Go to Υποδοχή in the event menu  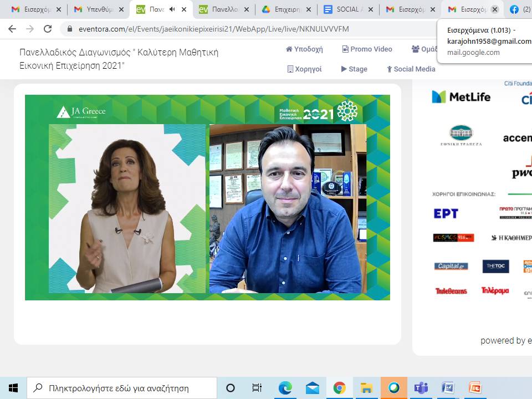click(304, 49)
